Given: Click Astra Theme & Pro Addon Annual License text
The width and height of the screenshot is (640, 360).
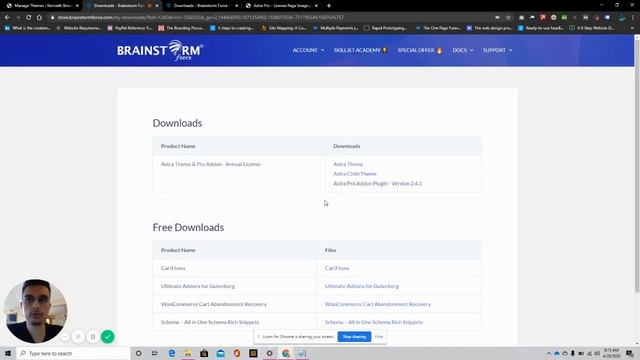Looking at the screenshot, I should pos(211,164).
